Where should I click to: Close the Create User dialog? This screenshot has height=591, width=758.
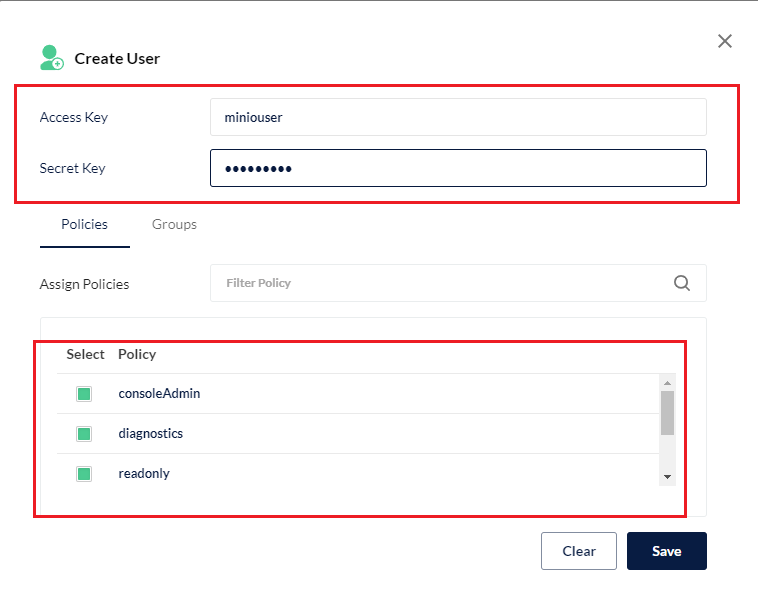725,41
